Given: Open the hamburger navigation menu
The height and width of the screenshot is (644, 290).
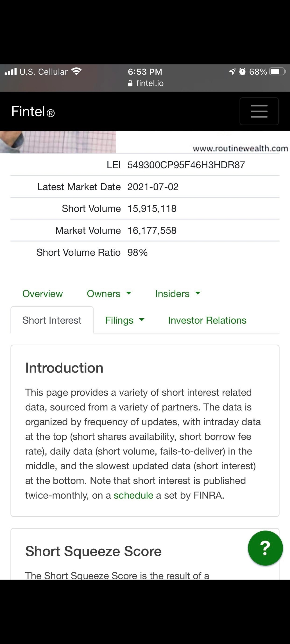Looking at the screenshot, I should point(259,111).
